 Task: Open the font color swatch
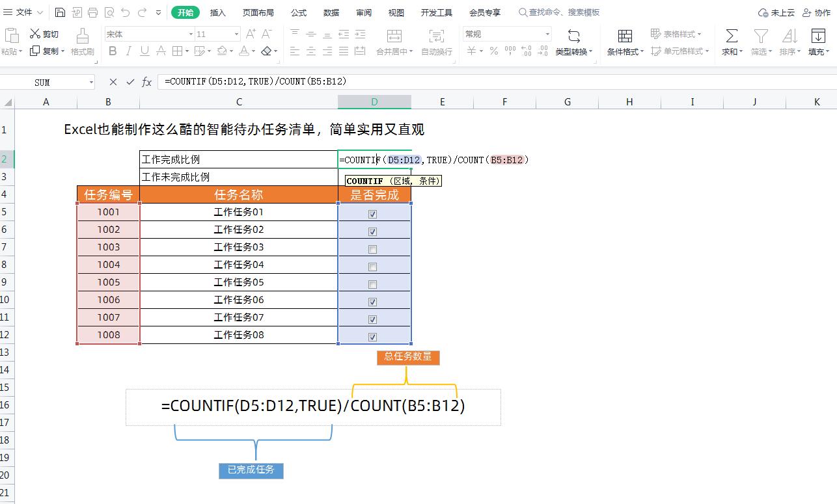click(x=245, y=51)
